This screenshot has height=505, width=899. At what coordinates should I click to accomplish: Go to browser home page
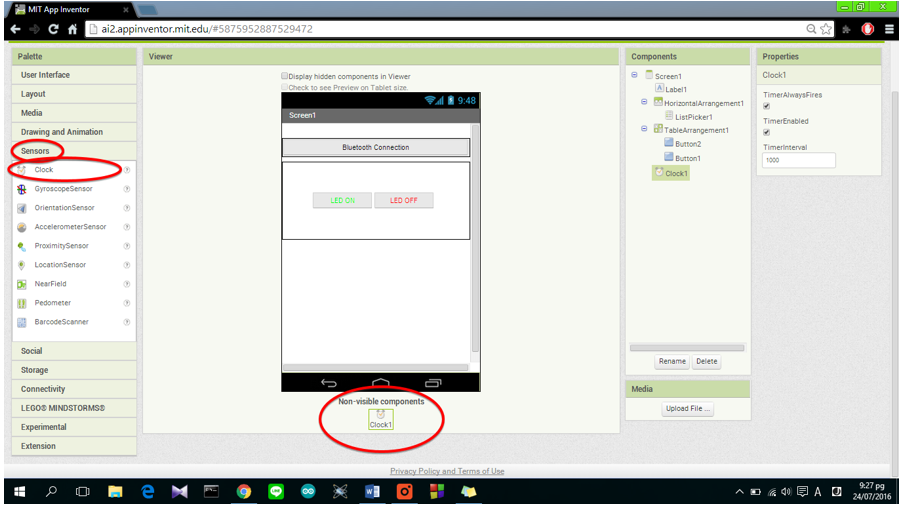click(x=72, y=29)
